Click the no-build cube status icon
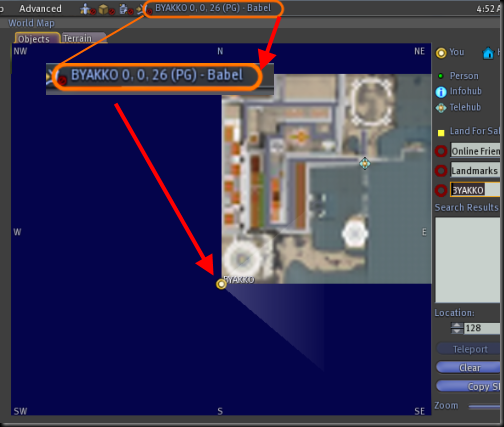Screen dimensions: 504x427 click(x=106, y=9)
